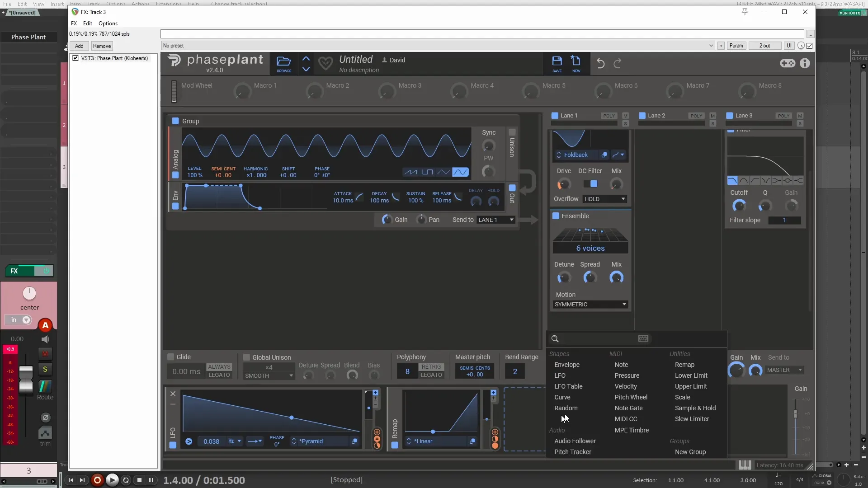Click the redo arrow in Phase Plant
Screen dimensions: 868x488
(618, 63)
